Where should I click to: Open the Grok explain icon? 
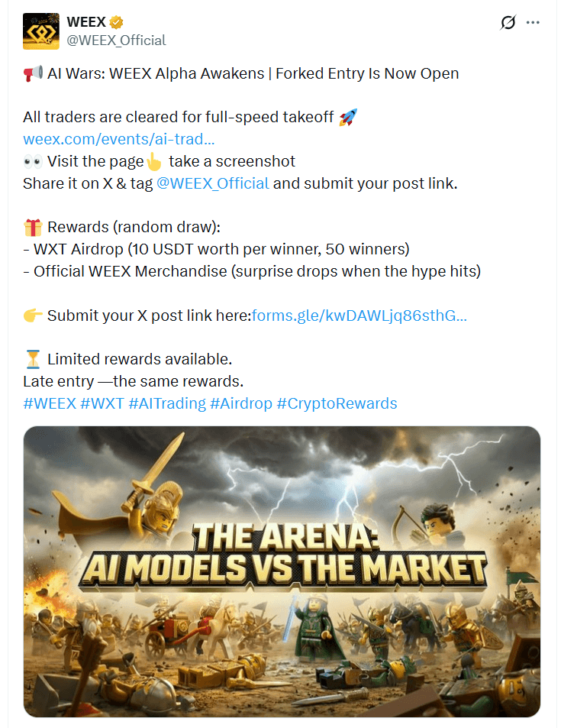(x=508, y=23)
